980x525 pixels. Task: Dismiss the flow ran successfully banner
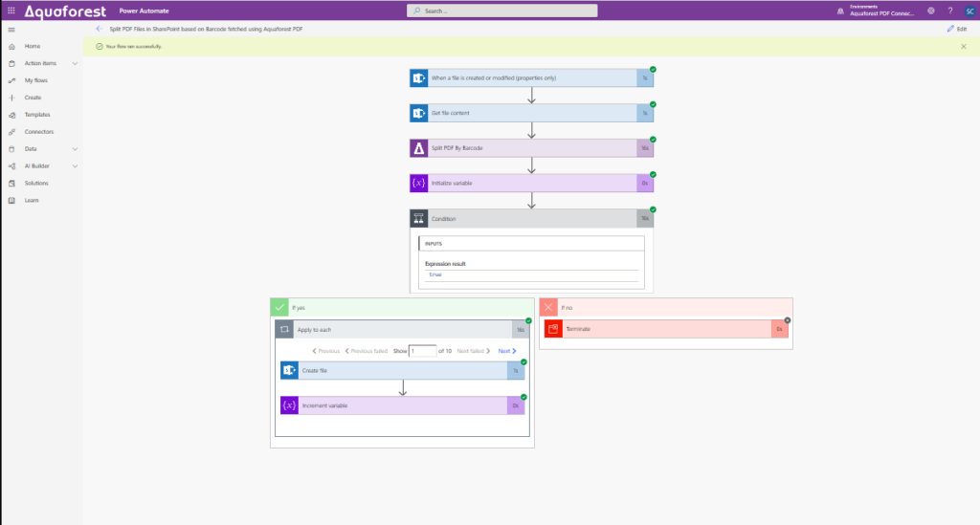(x=963, y=46)
